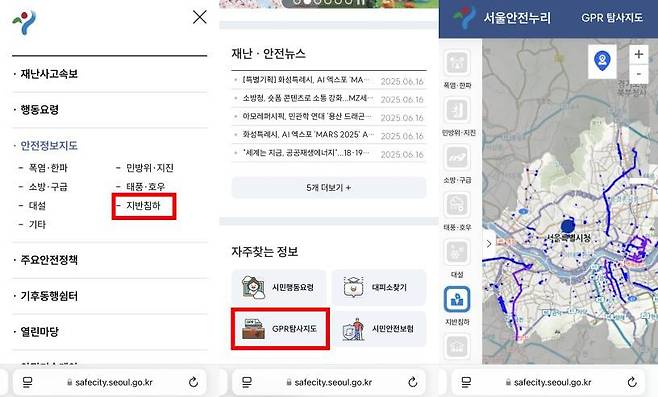
Task: Reload the page on the map screen
Action: (x=632, y=382)
